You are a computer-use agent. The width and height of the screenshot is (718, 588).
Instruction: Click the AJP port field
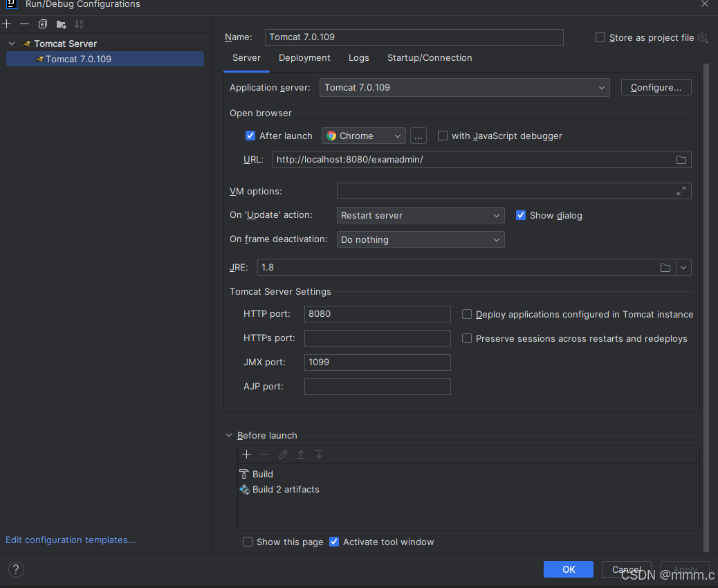click(x=377, y=387)
